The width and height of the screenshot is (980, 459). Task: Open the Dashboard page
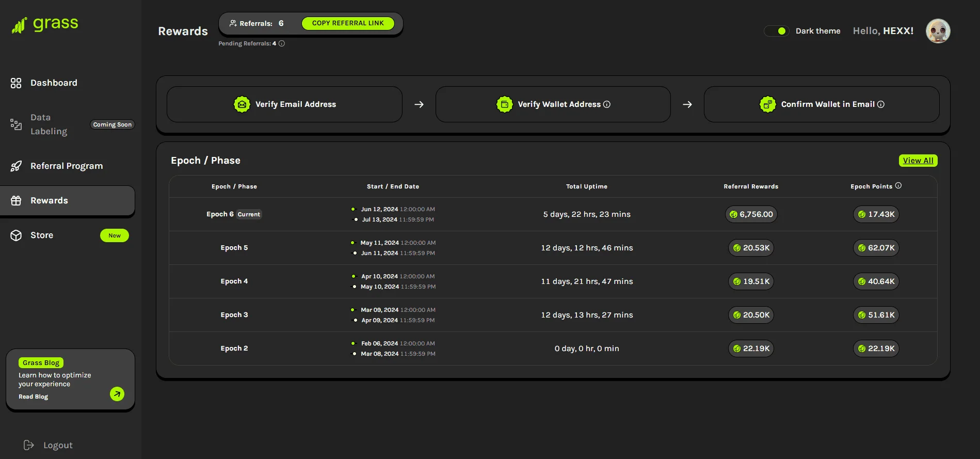[x=54, y=83]
